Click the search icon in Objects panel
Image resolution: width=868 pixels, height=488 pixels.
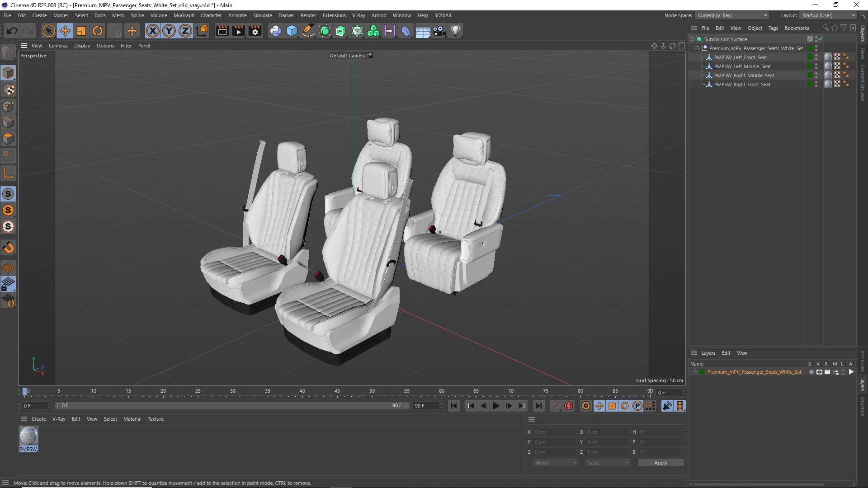click(826, 28)
